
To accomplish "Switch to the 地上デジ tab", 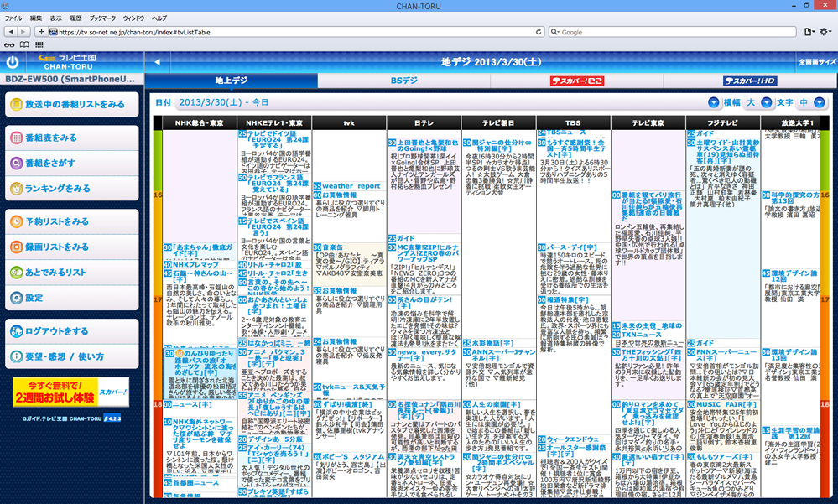I will coord(232,81).
